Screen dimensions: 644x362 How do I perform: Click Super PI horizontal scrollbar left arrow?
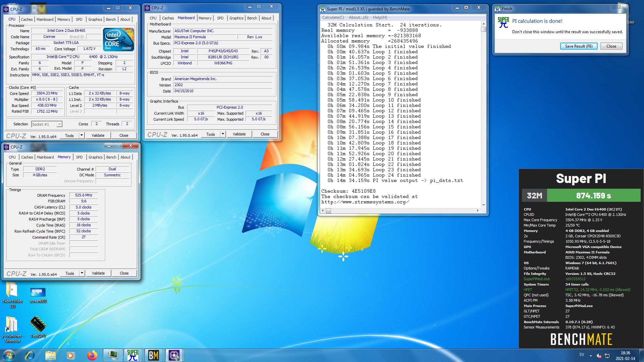point(323,210)
